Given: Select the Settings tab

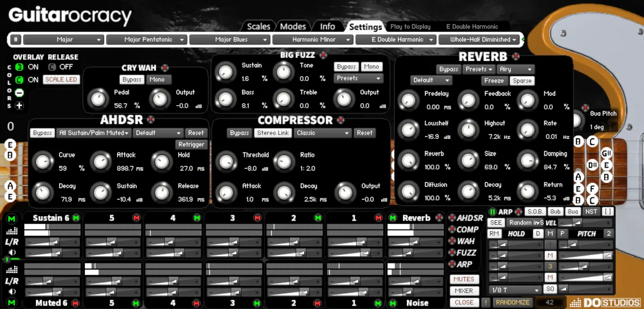Looking at the screenshot, I should [365, 26].
